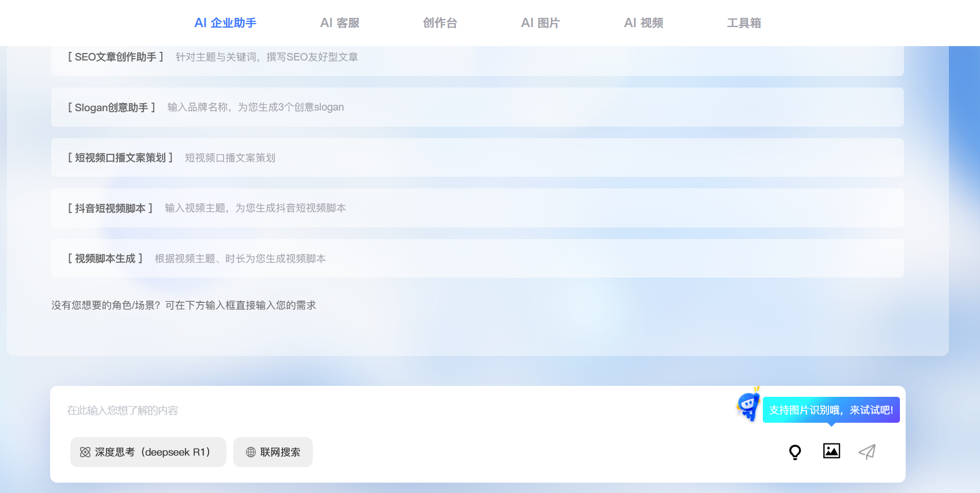
Task: Select the 工具箱 tab
Action: click(x=743, y=23)
